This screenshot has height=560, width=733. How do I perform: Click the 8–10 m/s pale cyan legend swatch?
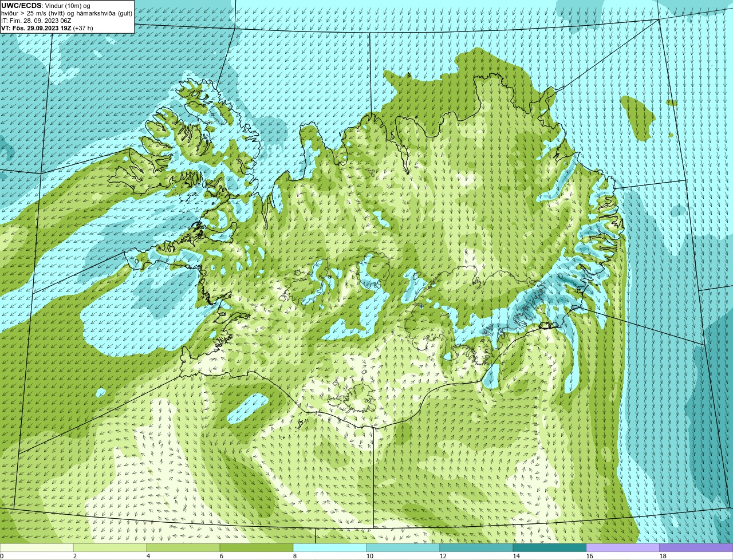pyautogui.click(x=330, y=548)
